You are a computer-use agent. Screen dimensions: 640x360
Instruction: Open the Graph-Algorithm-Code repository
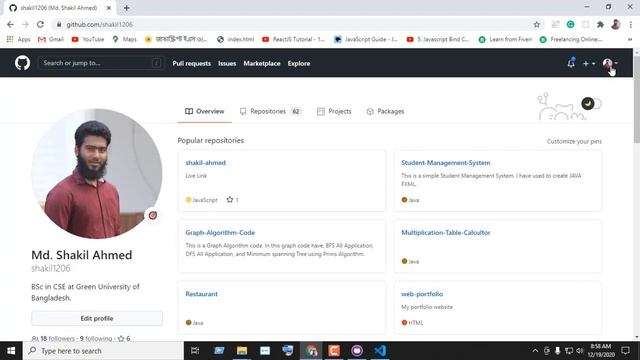coord(220,232)
